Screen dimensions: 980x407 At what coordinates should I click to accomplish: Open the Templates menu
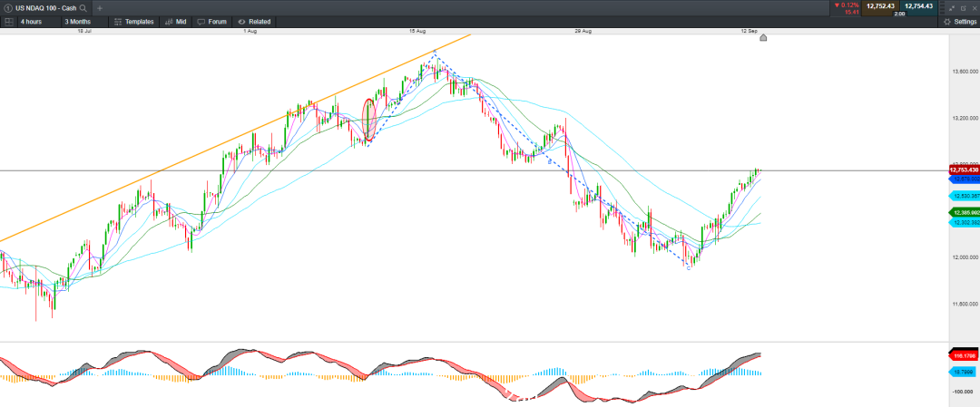133,21
